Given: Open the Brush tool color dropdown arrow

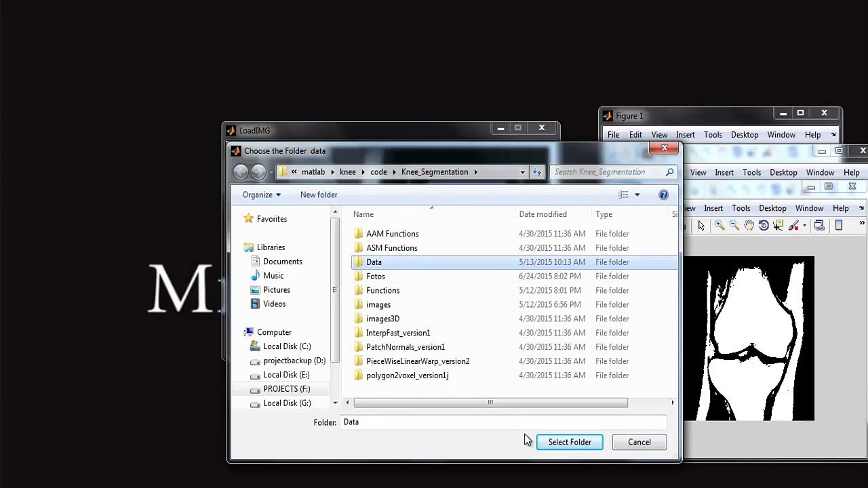Looking at the screenshot, I should [804, 226].
